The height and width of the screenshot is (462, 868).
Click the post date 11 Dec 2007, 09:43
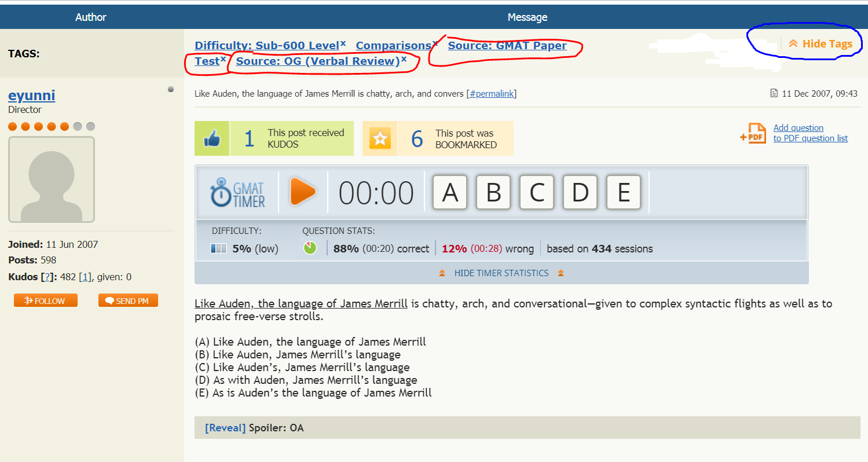819,94
